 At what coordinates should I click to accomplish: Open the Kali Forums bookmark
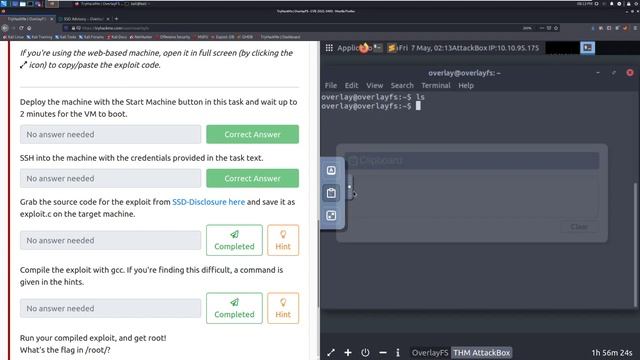(x=91, y=37)
